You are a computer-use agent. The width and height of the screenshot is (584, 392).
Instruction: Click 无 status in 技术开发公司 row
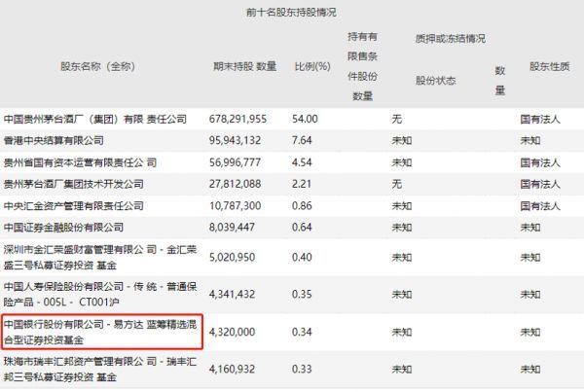(397, 184)
